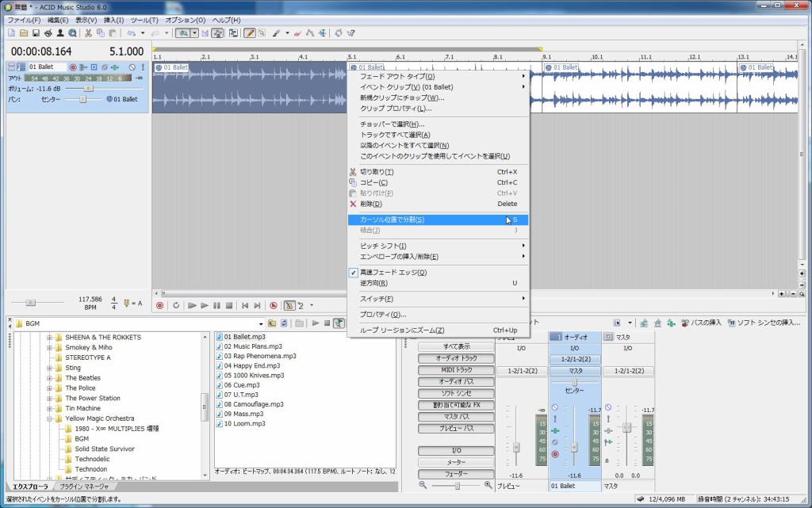Screen dimensions: 812x508
Task: Click the scissors Cut icon in the toolbar
Action: pos(89,33)
